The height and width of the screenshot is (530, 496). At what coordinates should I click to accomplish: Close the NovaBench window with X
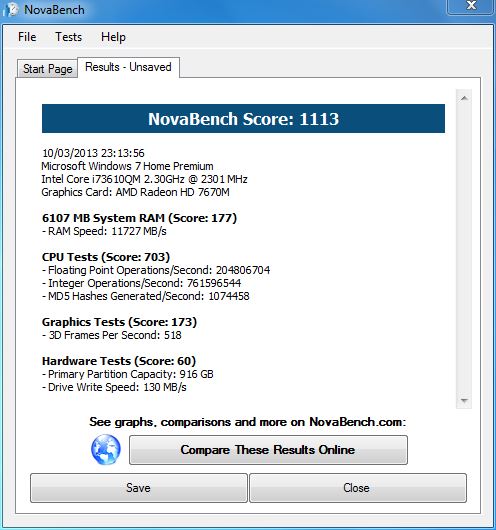471,6
